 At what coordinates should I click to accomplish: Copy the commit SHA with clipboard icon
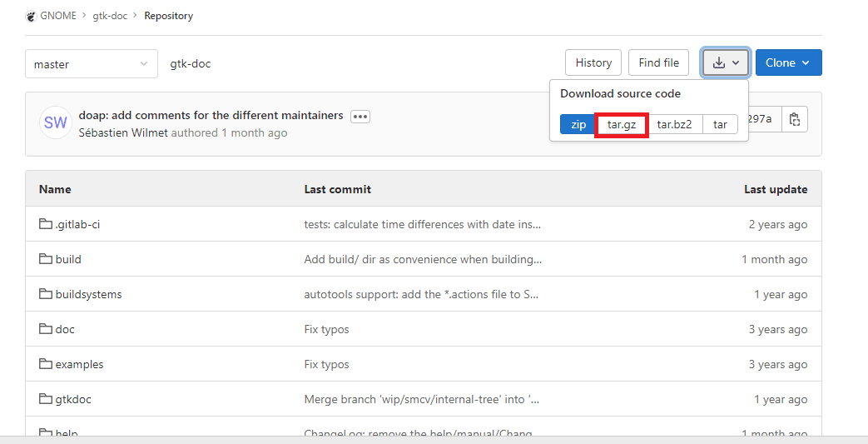795,119
